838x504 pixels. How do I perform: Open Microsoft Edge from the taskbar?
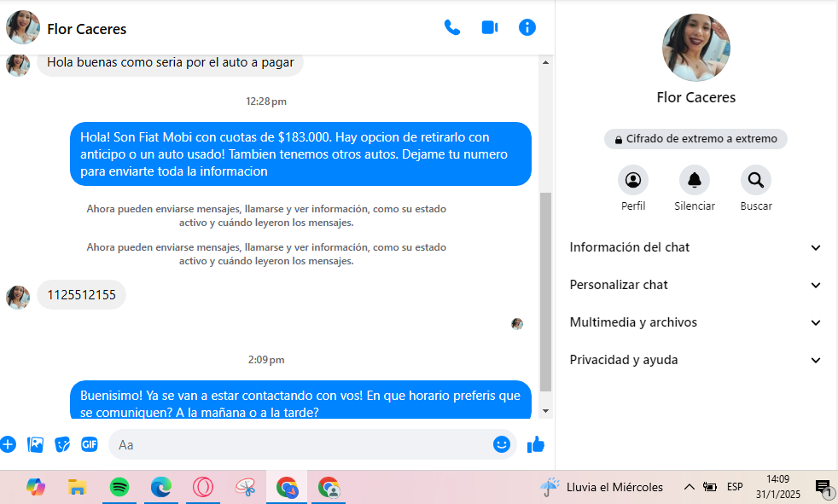coord(161,487)
